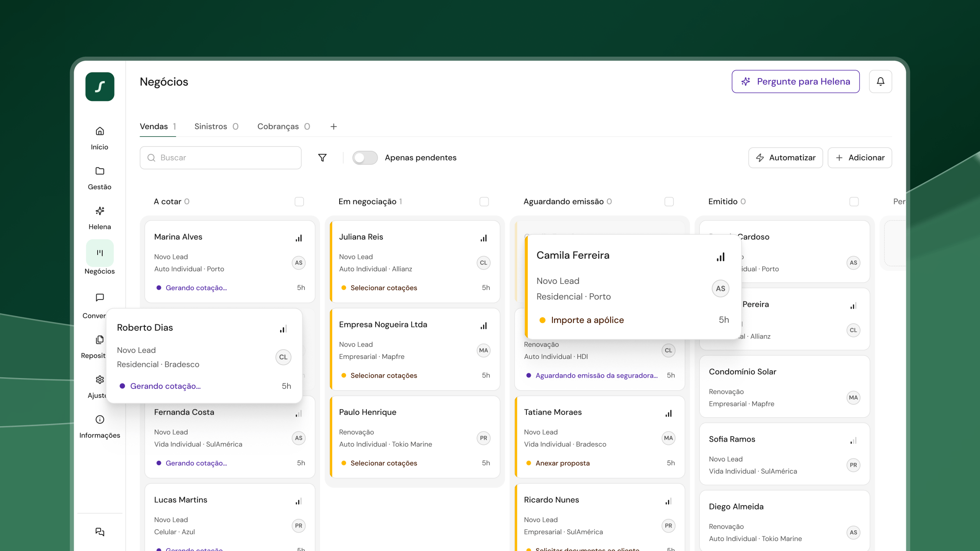The height and width of the screenshot is (551, 980).
Task: Check the Aguardando emissão column checkbox
Action: [x=669, y=201]
